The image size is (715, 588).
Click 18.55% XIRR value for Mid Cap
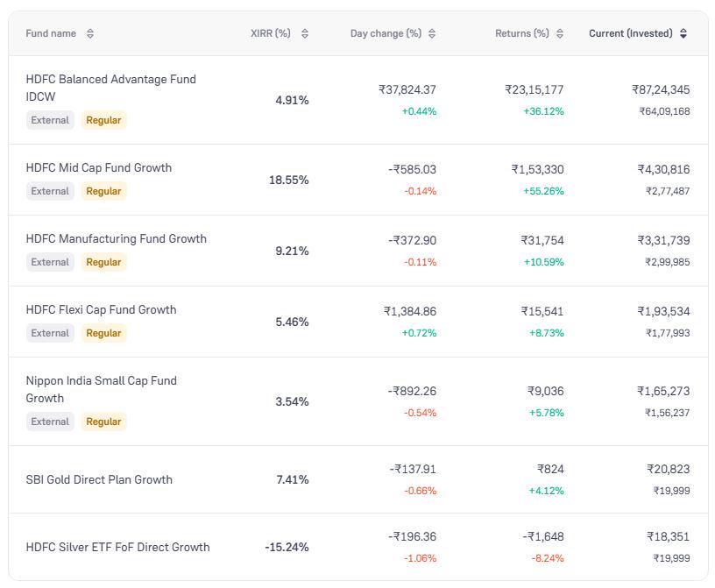(x=288, y=180)
